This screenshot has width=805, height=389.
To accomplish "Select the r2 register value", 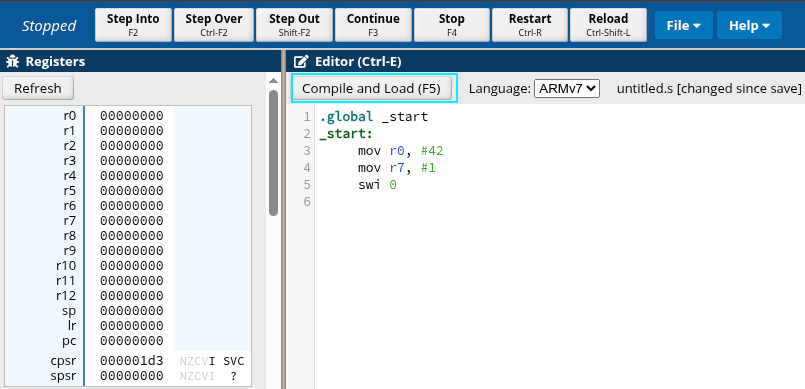I will 131,146.
